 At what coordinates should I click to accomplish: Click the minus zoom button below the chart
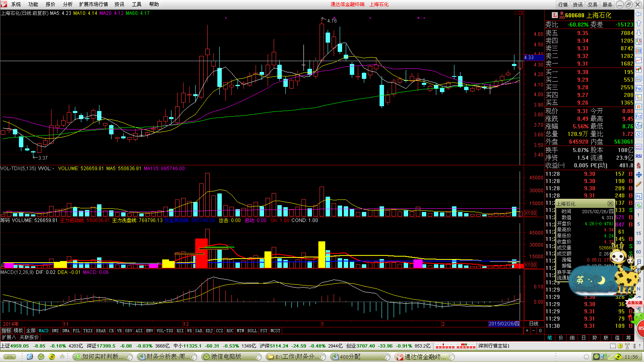pyautogui.click(x=534, y=331)
